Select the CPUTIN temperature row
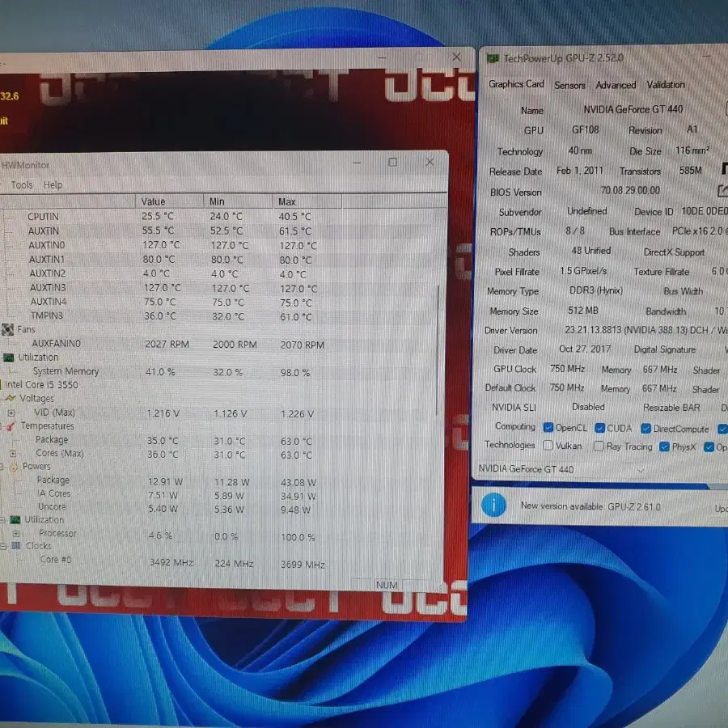728x728 pixels. pos(223,216)
